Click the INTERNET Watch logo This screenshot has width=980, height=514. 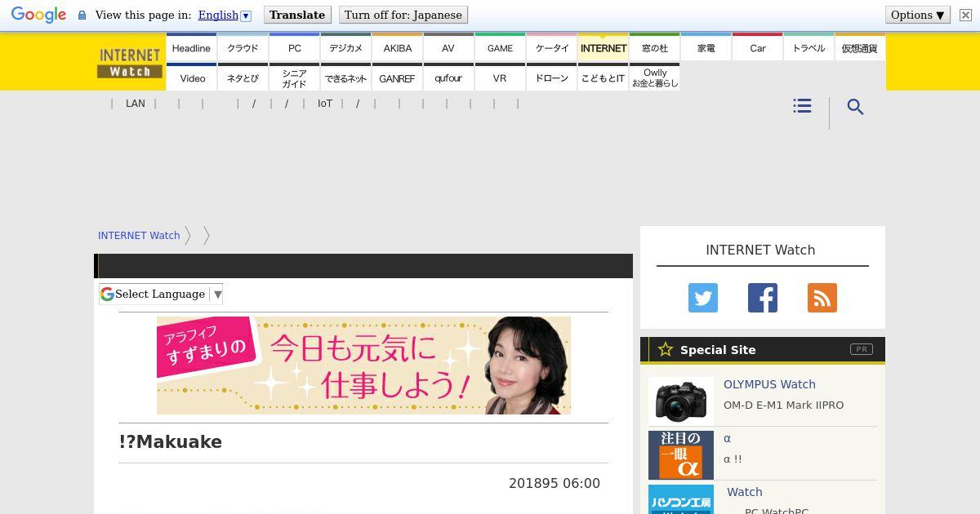click(x=129, y=63)
